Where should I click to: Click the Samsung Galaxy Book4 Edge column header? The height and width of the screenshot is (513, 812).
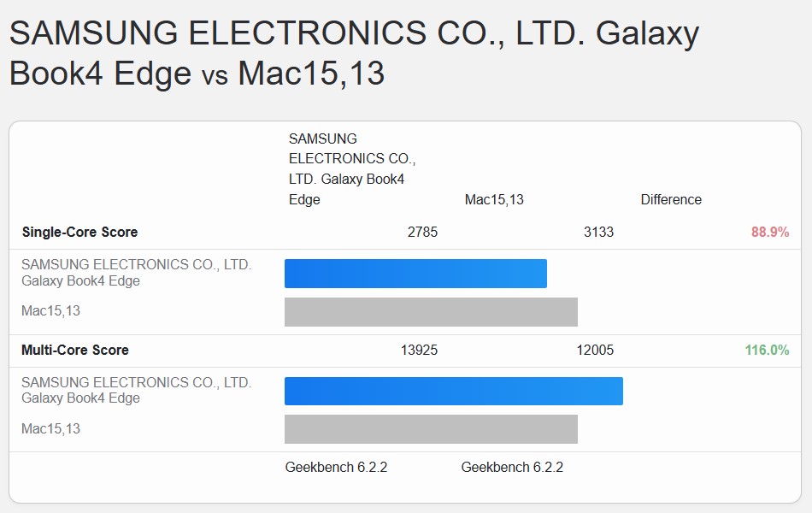click(350, 169)
